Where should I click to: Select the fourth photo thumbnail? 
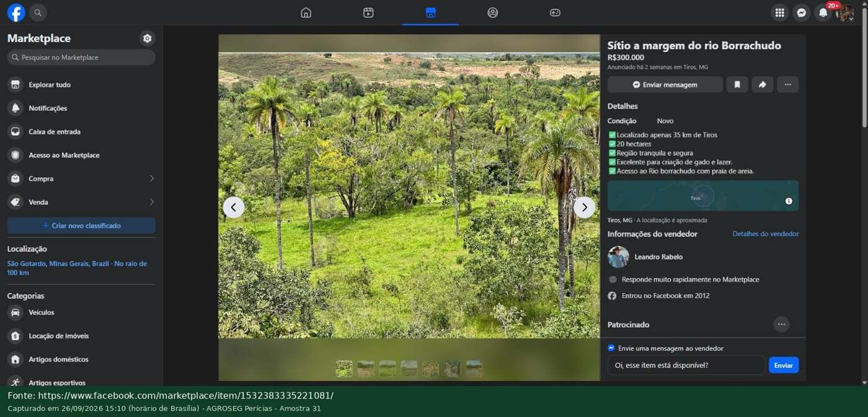409,369
